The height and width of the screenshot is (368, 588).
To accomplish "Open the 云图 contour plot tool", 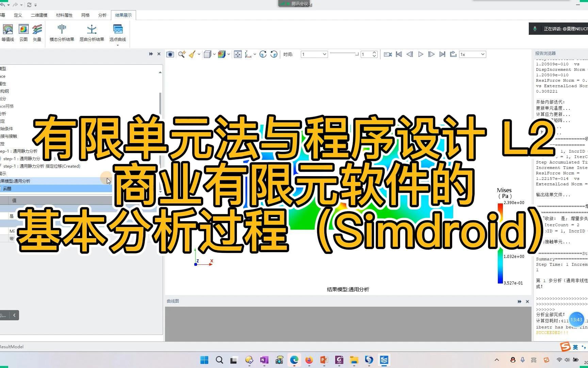I will click(23, 33).
